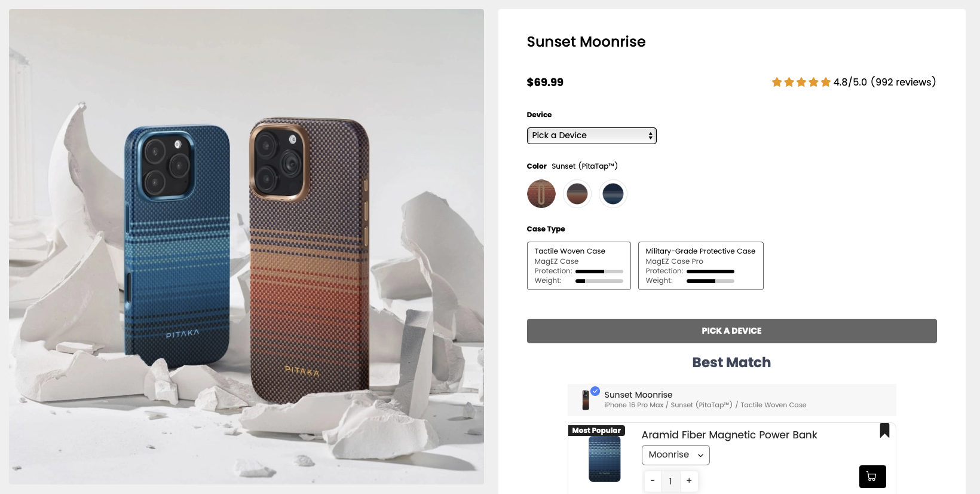Choose the Moonrise blue color swatch
The width and height of the screenshot is (980, 494).
point(613,194)
